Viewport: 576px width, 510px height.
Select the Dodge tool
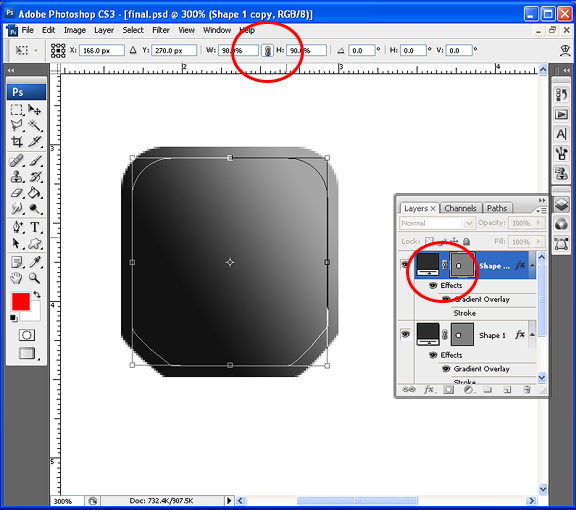click(35, 208)
